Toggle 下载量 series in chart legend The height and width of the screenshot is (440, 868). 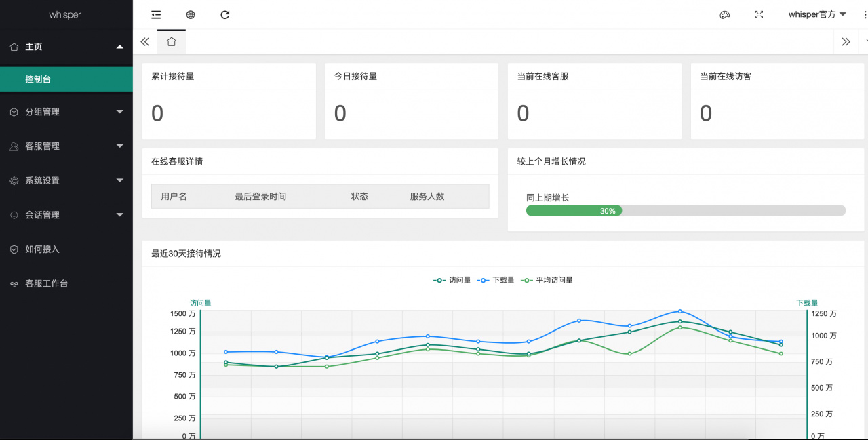pos(496,280)
